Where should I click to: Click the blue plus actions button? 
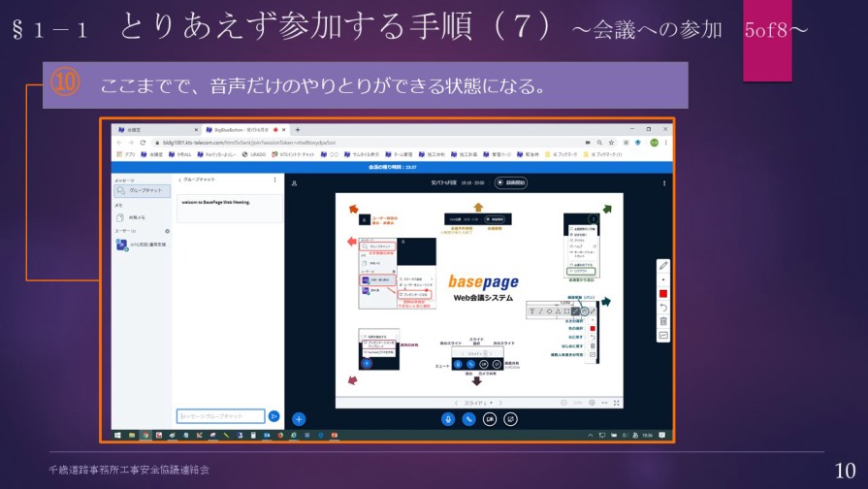coord(299,419)
